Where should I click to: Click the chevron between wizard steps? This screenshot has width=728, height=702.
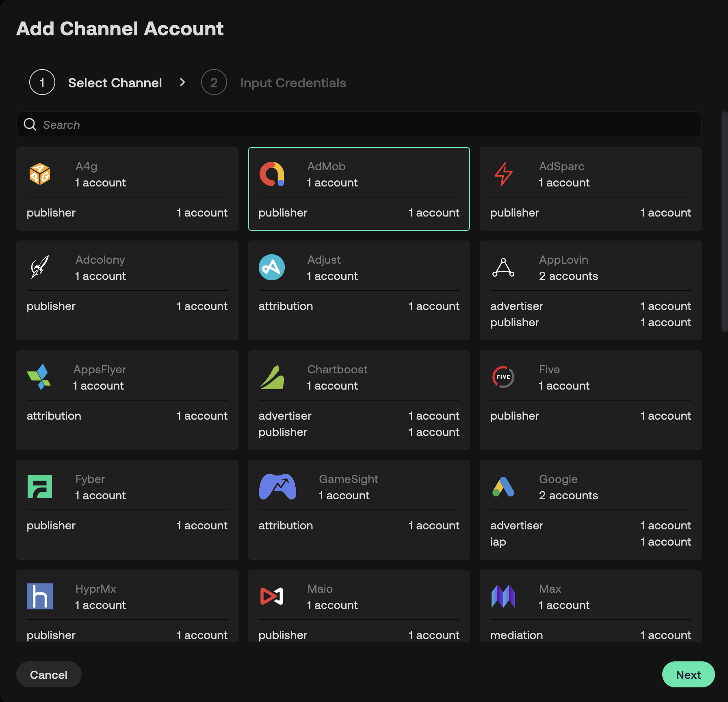tap(182, 82)
